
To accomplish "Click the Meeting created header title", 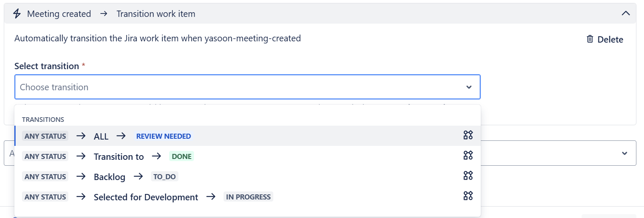I will coord(59,14).
